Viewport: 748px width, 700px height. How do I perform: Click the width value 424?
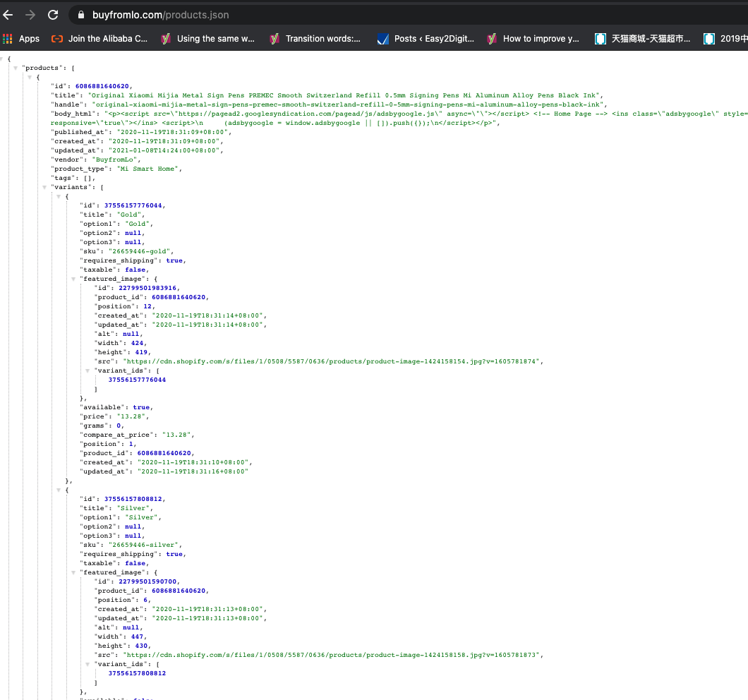point(138,343)
